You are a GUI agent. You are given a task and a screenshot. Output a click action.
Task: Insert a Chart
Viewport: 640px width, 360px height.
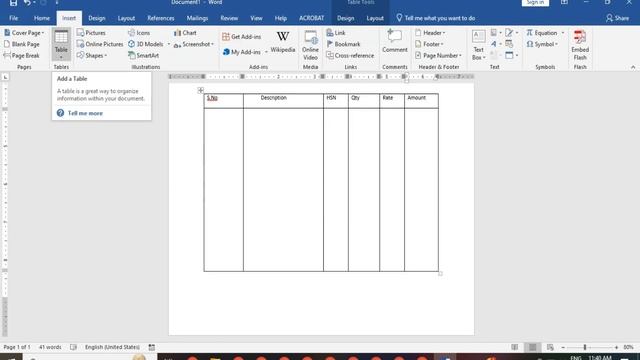tap(185, 33)
